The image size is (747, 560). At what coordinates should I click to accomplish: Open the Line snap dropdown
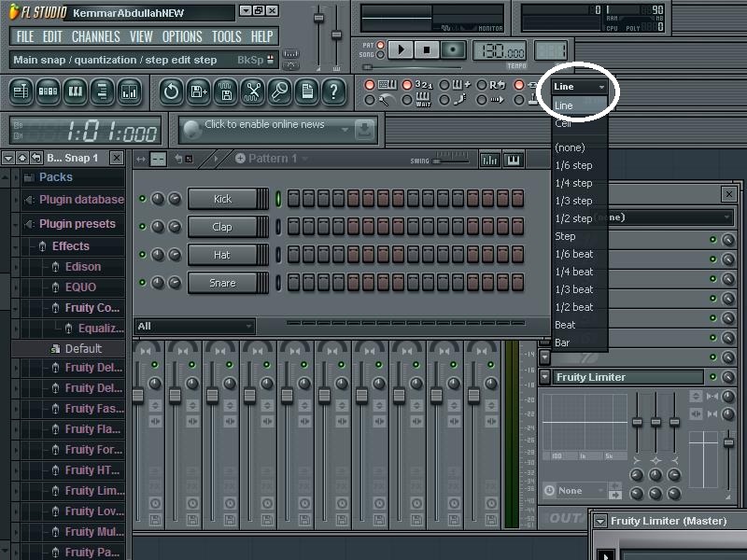[579, 87]
